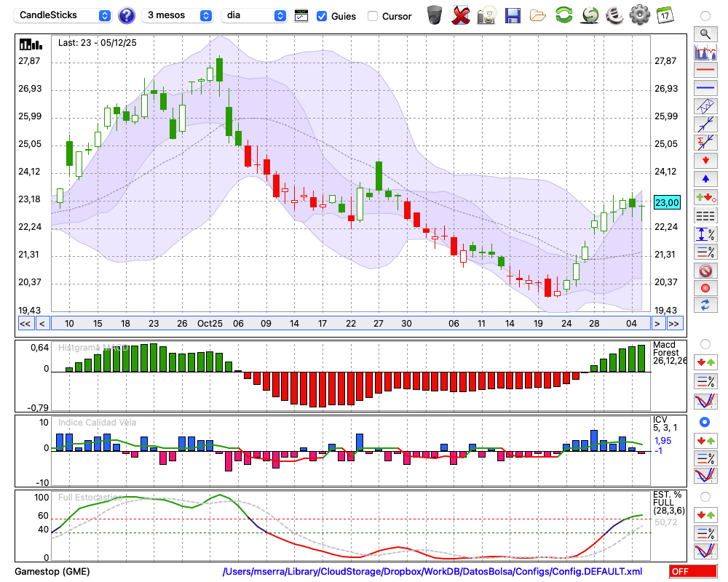
Task: Select the blue horizontal line drawing tool
Action: (705, 87)
